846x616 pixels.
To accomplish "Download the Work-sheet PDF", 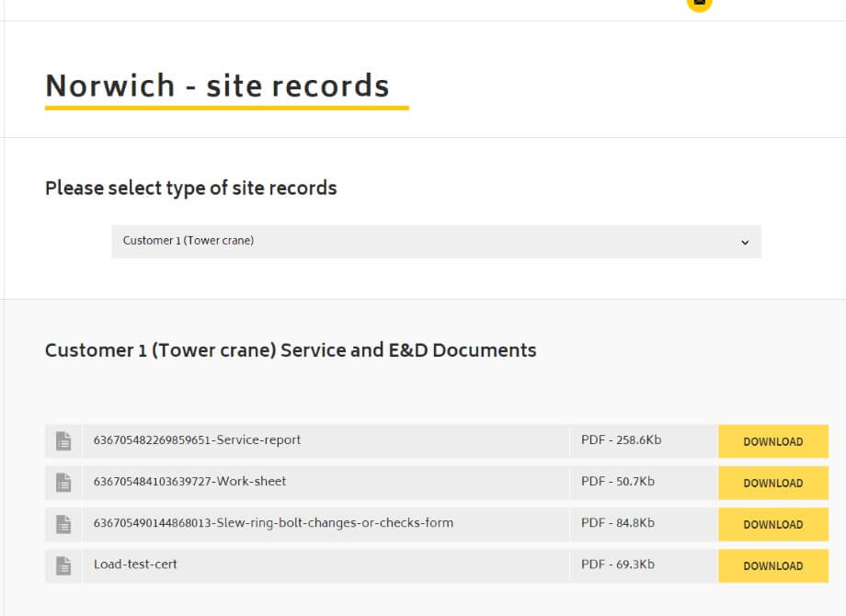I will click(x=772, y=483).
